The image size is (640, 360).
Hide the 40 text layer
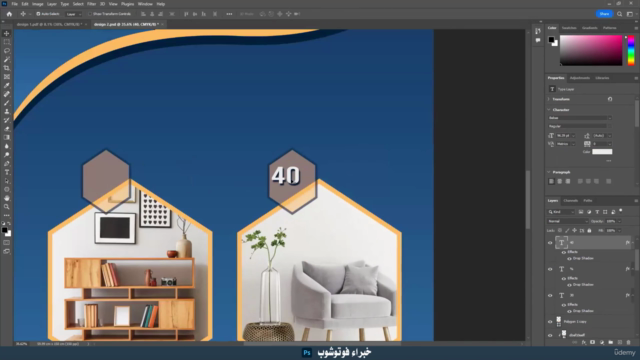(550, 243)
